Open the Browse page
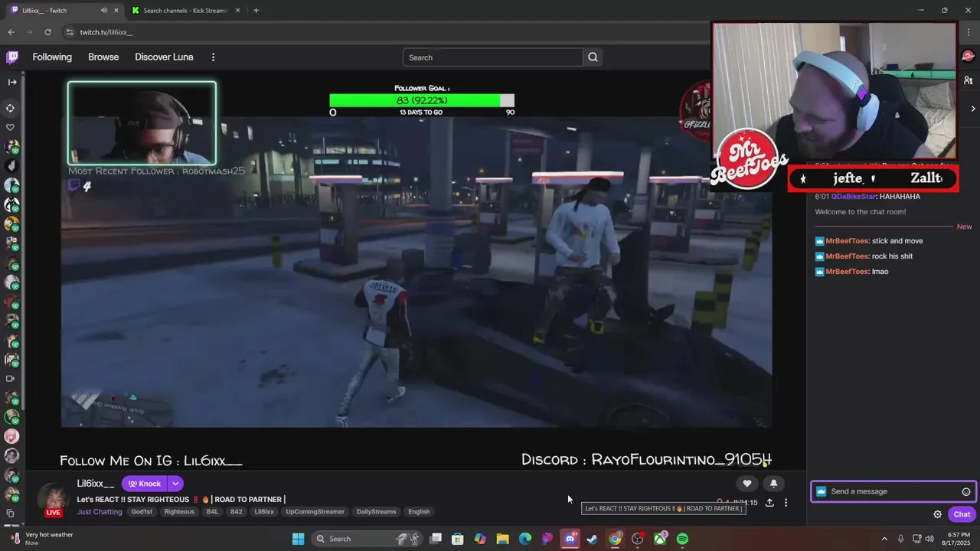 tap(103, 57)
